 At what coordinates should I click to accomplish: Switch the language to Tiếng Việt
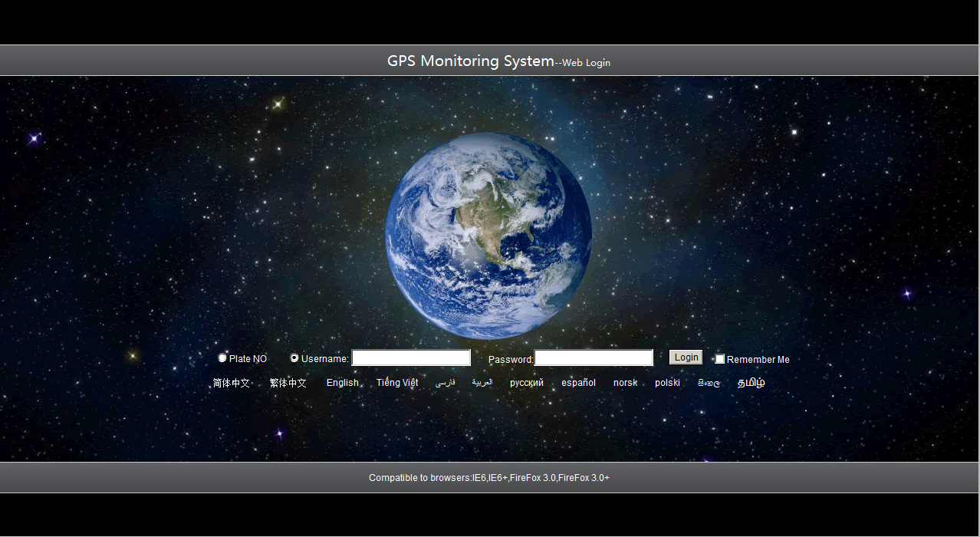(x=396, y=382)
